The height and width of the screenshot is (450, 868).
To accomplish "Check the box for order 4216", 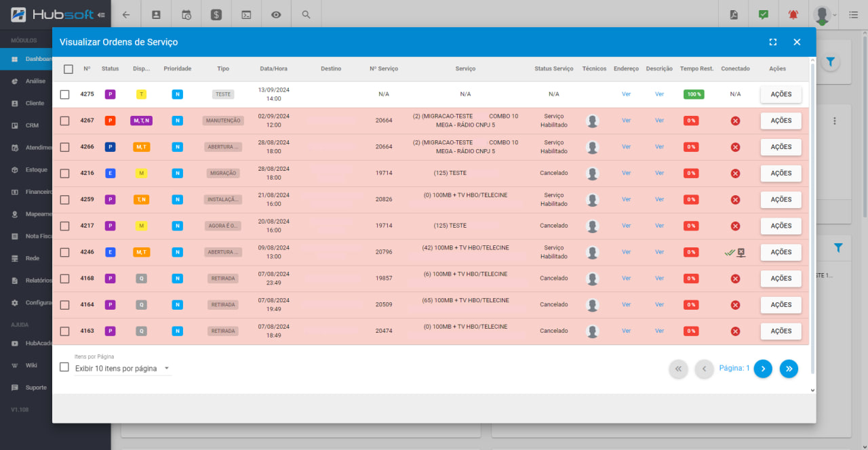I will [64, 173].
